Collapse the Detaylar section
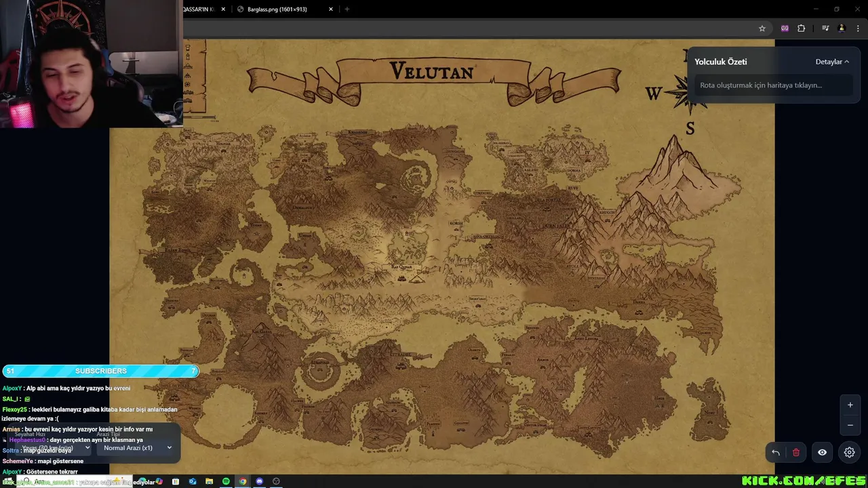Image resolution: width=868 pixels, height=488 pixels. coord(832,62)
